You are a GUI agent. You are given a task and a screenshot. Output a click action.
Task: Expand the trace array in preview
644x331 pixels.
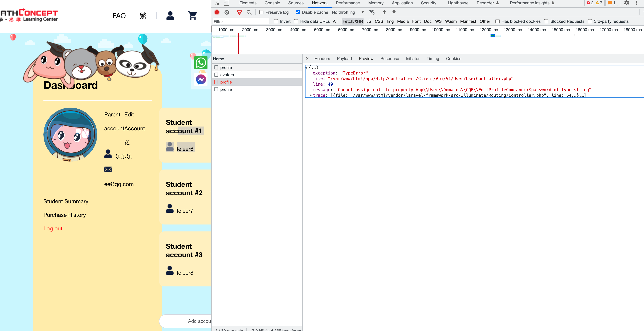[x=311, y=95]
